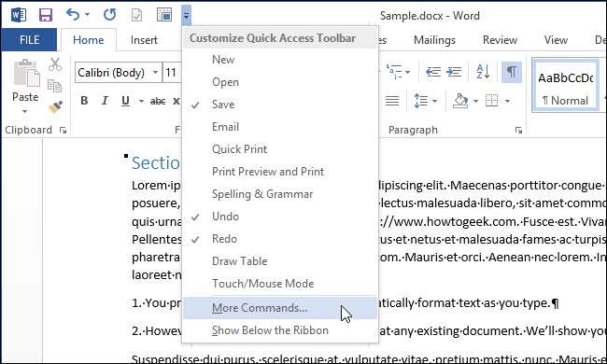Open the Clipboard dialog launcher

tap(63, 131)
